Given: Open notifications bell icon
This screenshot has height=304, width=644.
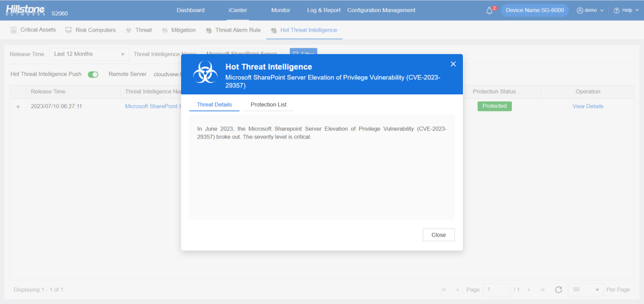Looking at the screenshot, I should click(489, 11).
